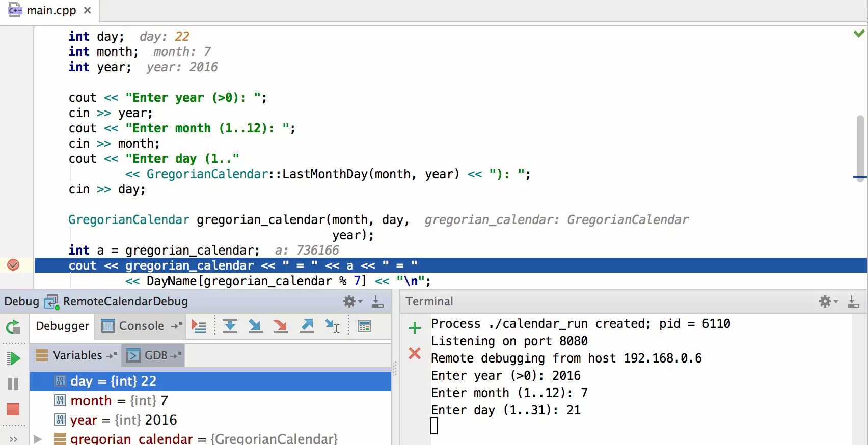Click the Step Out arrow icon
This screenshot has width=868, height=445.
click(307, 326)
